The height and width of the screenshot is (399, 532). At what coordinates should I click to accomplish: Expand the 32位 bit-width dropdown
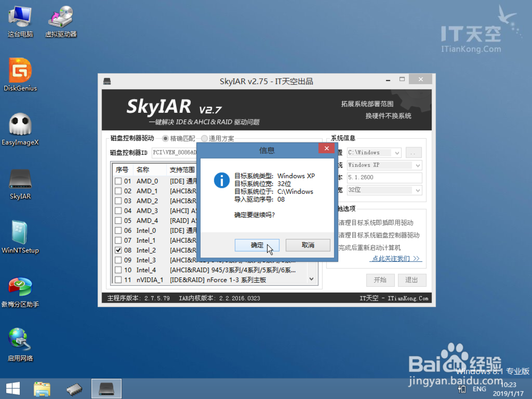(418, 190)
